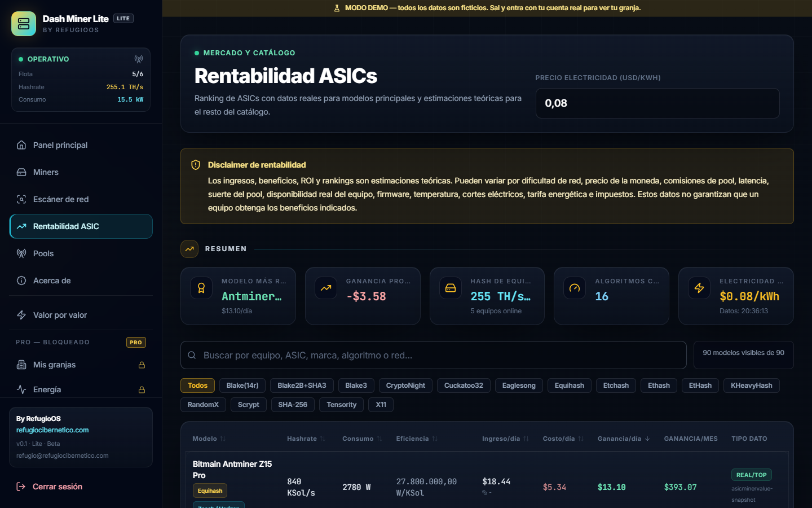
Task: Sort table by Eficiencia column
Action: point(417,439)
